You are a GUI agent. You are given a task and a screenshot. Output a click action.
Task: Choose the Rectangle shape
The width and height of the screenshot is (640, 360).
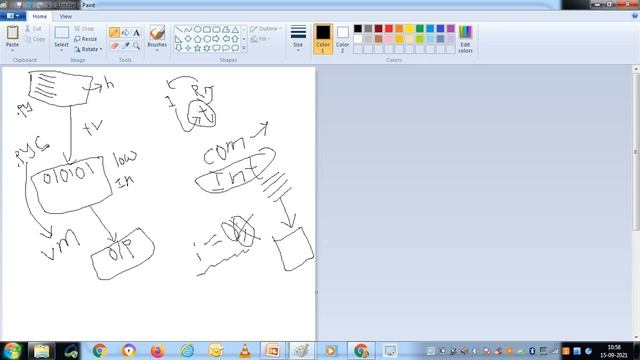pos(207,29)
